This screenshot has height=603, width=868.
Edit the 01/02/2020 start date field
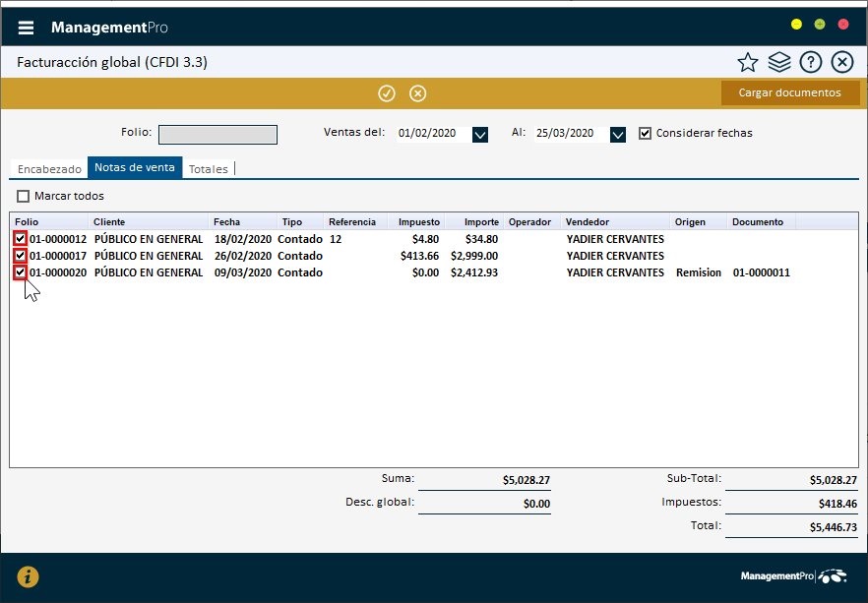pos(434,134)
